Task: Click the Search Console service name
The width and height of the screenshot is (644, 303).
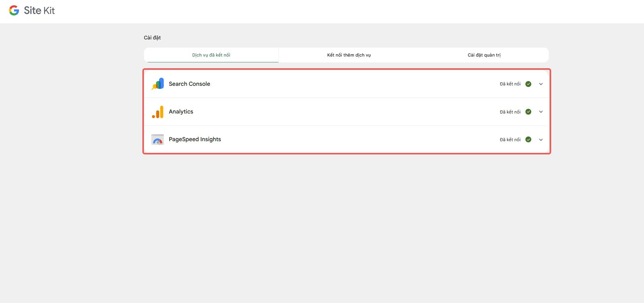Action: tap(189, 84)
